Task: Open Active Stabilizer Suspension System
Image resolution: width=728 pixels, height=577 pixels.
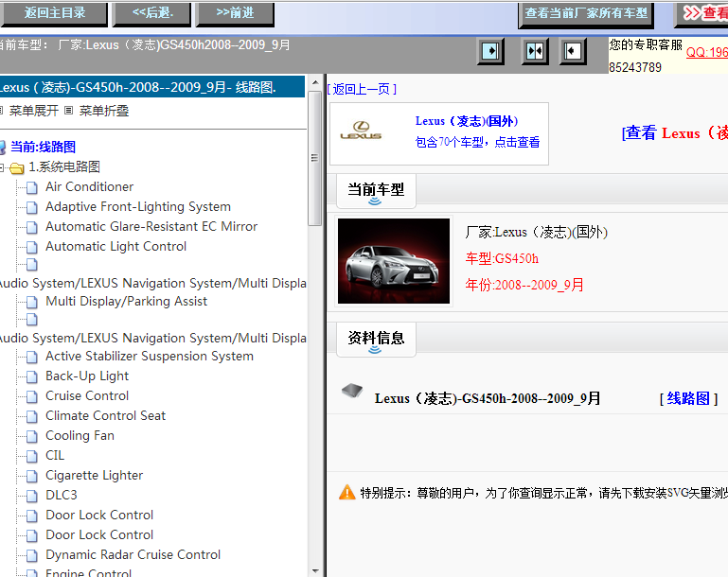Action: [150, 357]
